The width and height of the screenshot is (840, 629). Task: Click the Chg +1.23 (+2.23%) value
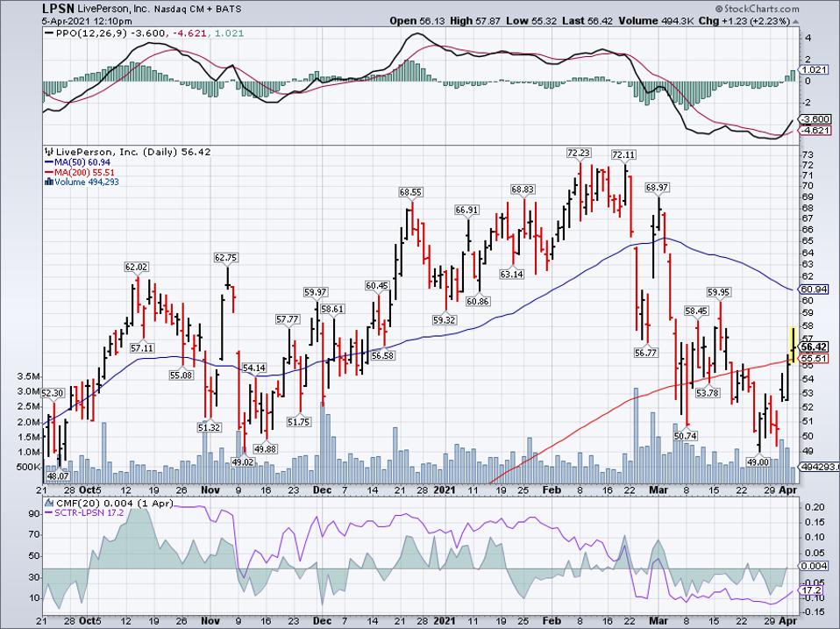tap(744, 21)
